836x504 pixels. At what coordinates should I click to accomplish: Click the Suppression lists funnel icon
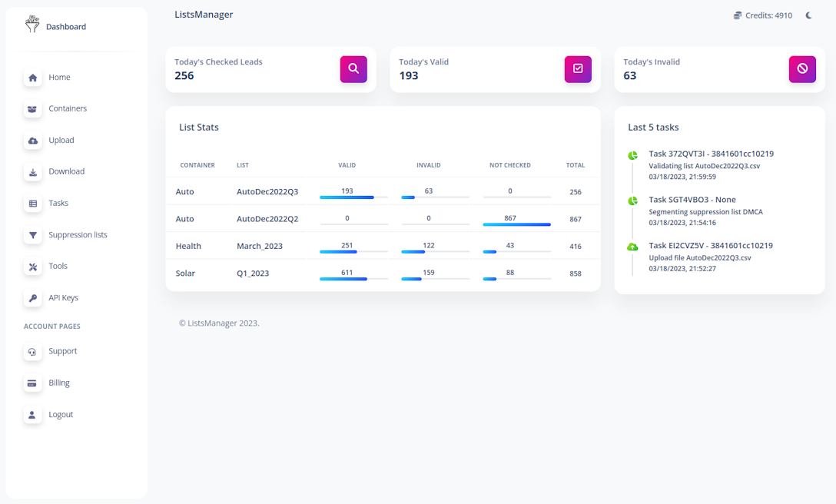click(x=32, y=235)
